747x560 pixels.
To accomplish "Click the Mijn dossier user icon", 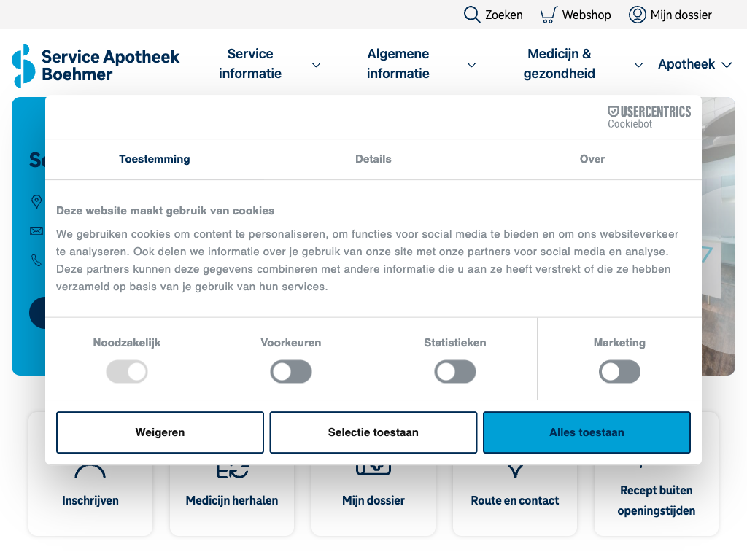I will [637, 15].
